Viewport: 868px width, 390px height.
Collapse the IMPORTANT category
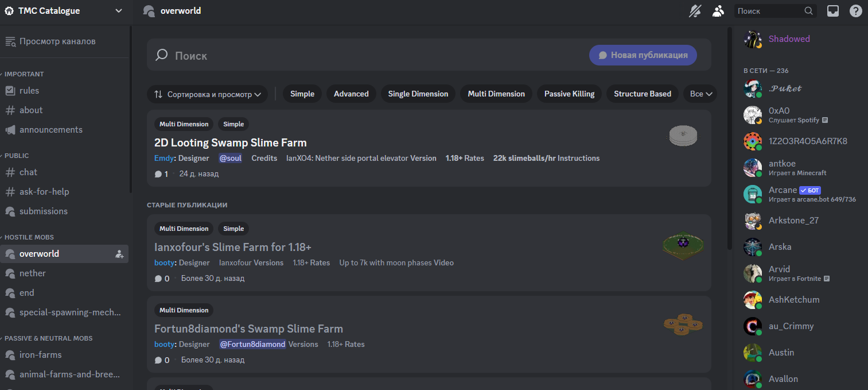tap(23, 74)
